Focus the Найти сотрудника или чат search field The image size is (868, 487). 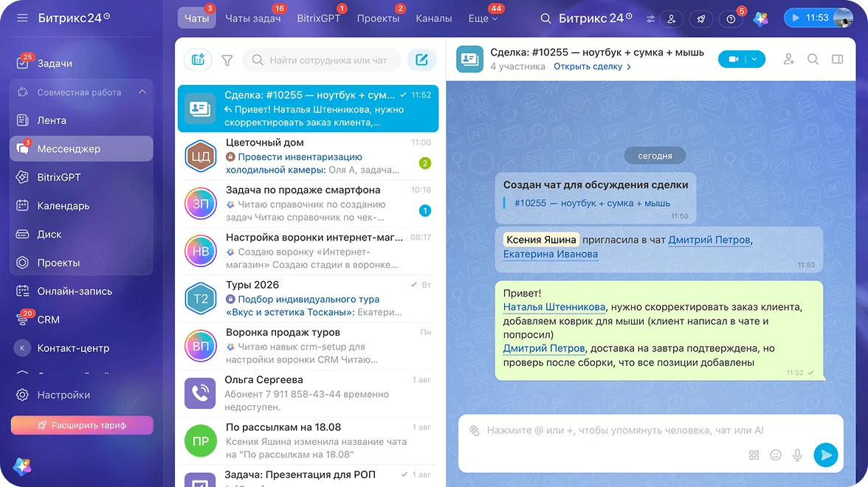coord(322,60)
